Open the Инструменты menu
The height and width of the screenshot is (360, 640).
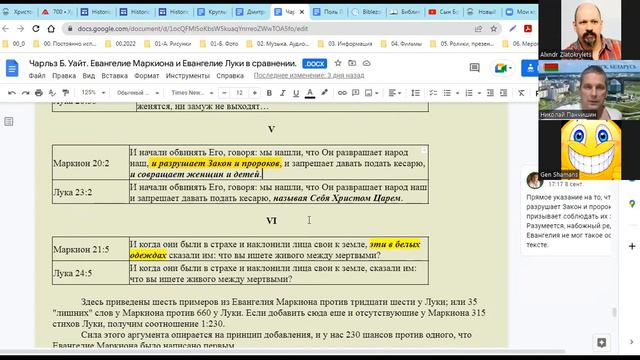tap(188, 76)
